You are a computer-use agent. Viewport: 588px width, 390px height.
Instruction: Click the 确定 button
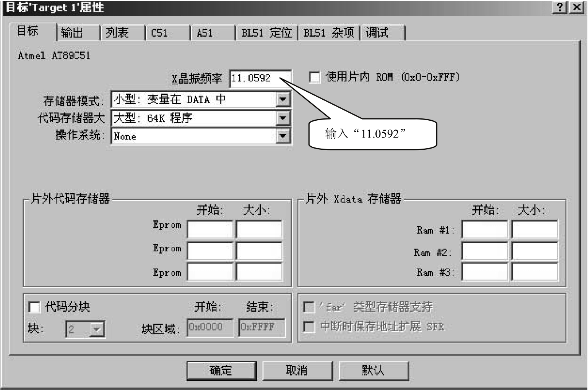221,371
